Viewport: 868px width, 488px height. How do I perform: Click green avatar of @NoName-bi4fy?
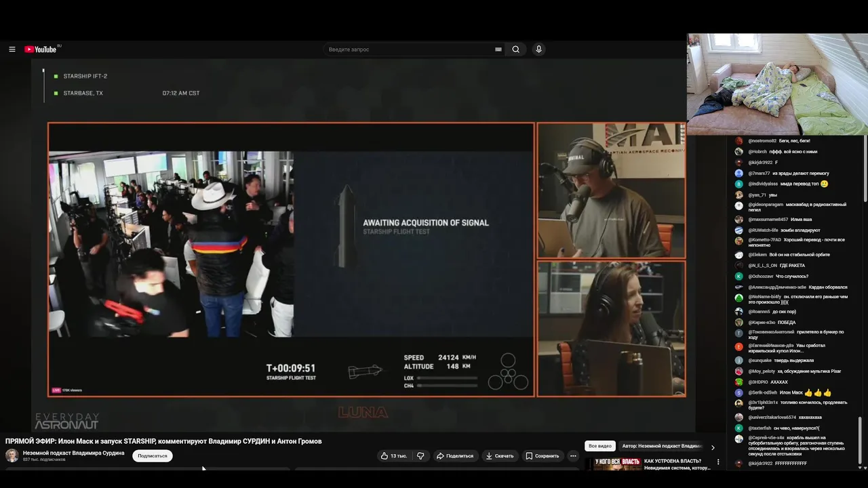(x=739, y=297)
